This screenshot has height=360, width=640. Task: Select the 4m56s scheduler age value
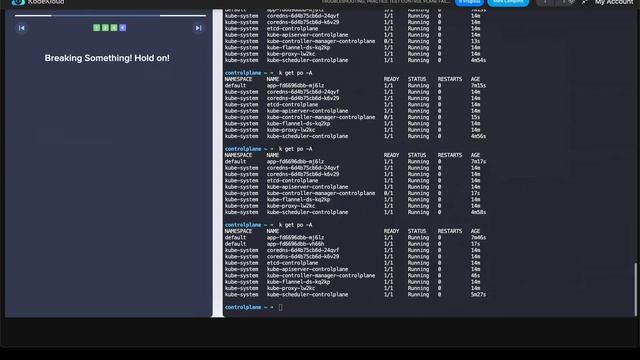[x=478, y=136]
